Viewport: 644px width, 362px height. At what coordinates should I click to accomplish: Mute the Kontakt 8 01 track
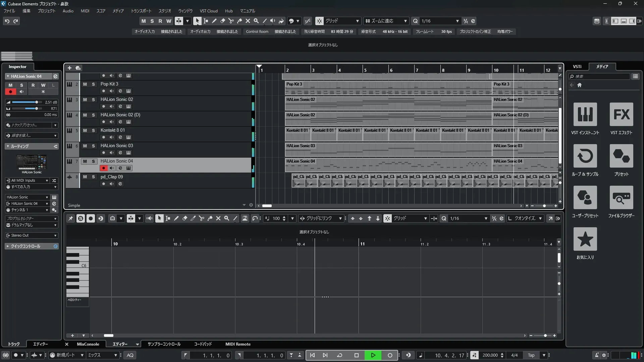coord(85,130)
